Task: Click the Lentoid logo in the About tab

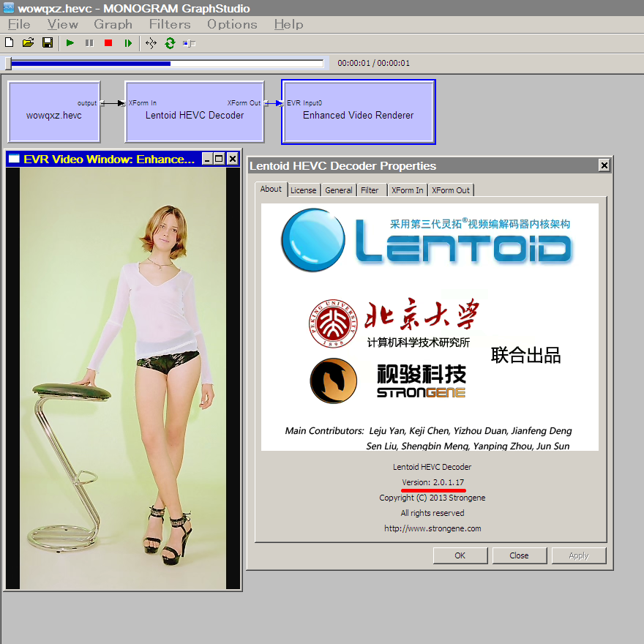Action: (427, 240)
